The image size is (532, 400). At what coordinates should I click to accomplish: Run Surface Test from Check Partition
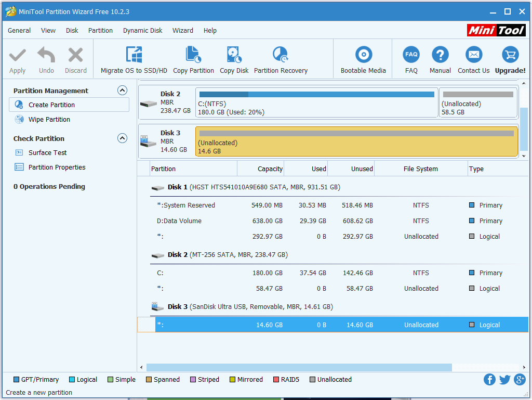click(48, 152)
